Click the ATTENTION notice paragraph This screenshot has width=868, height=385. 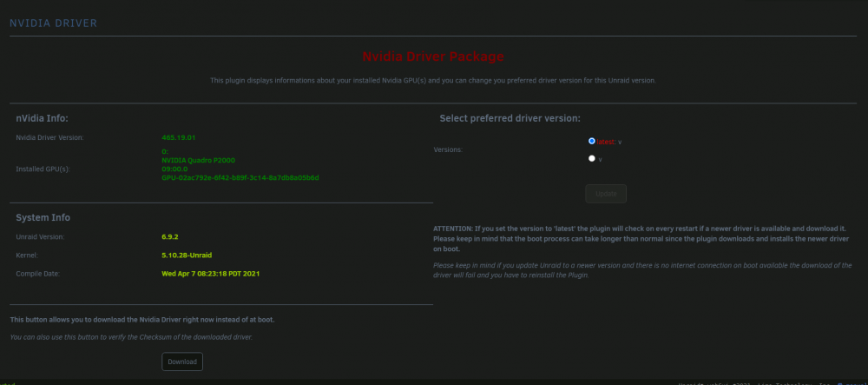pos(642,239)
